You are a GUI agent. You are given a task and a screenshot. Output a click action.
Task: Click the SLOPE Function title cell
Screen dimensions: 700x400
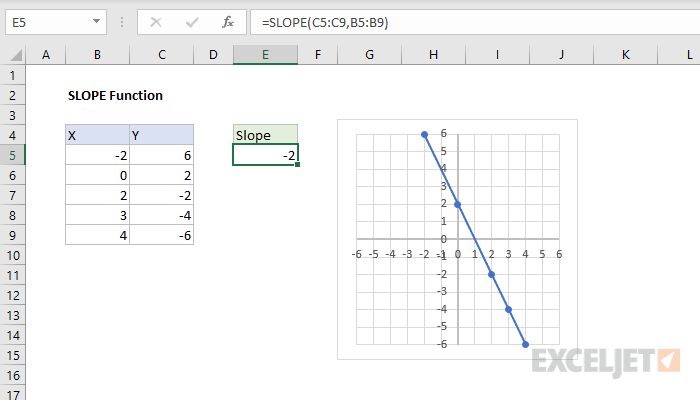(x=115, y=95)
